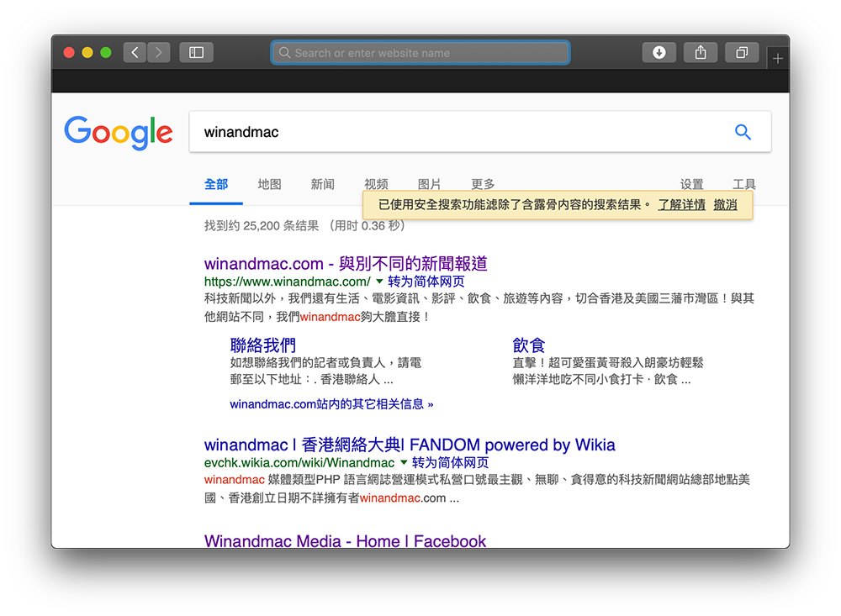Click the blue Google search magnifier icon
841x616 pixels.
click(743, 132)
